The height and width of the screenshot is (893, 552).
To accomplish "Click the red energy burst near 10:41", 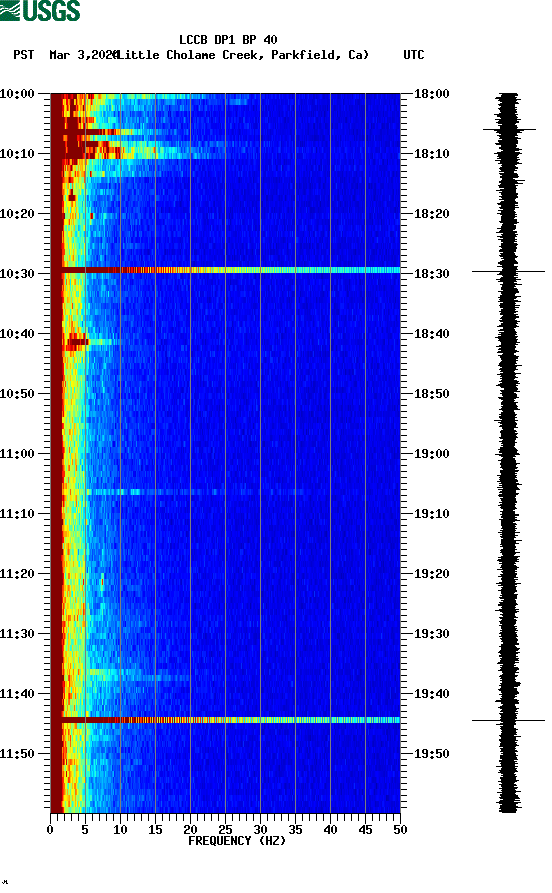I will (x=77, y=342).
